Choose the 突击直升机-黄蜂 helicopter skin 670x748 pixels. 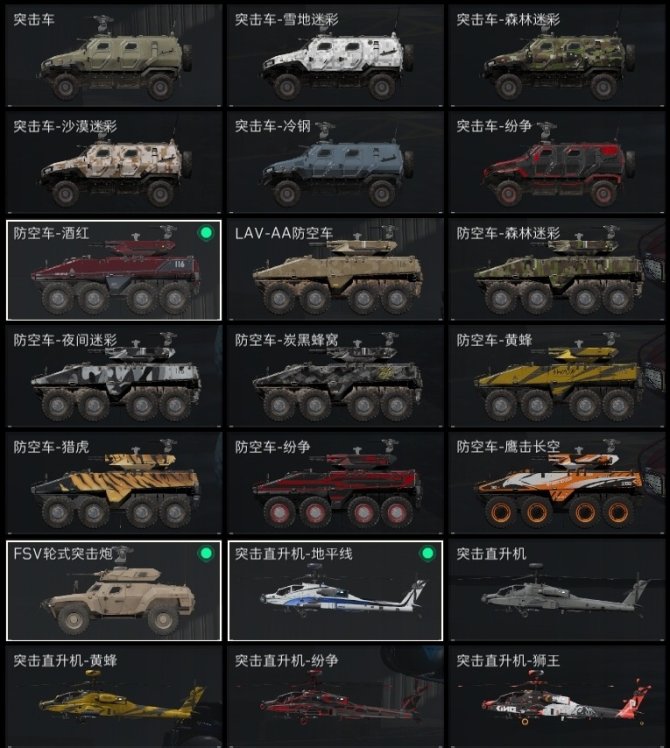[x=114, y=697]
